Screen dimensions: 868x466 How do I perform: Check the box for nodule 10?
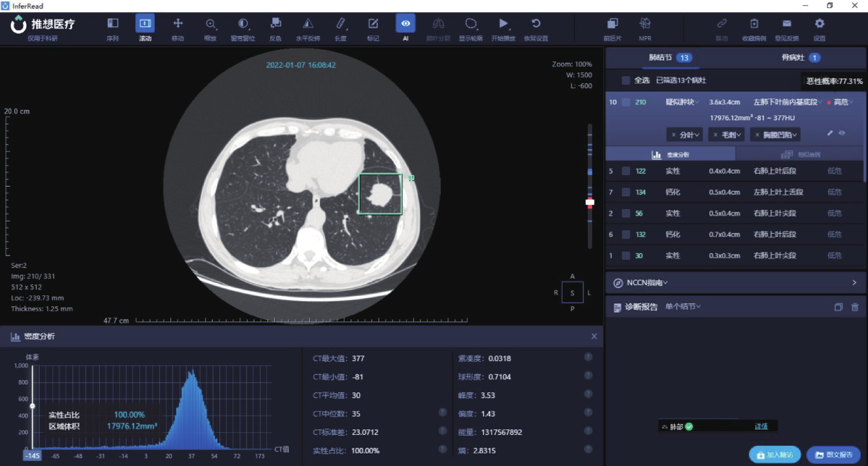tap(626, 102)
